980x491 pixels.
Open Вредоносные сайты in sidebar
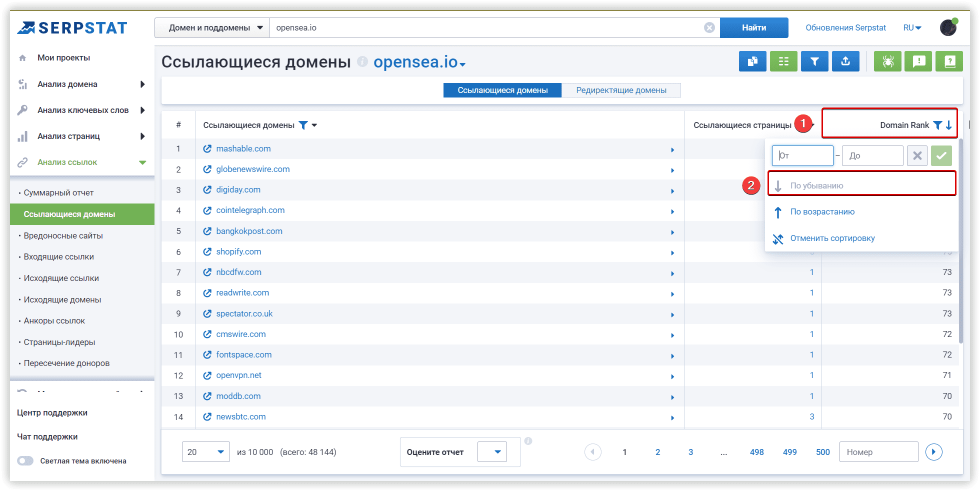tap(63, 235)
